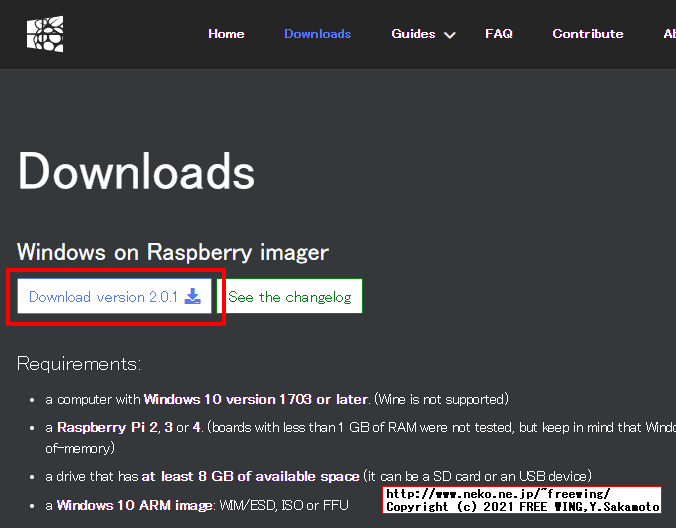Screen dimensions: 676x528
Task: Click the Windows on Raspberry logo
Action: (45, 34)
